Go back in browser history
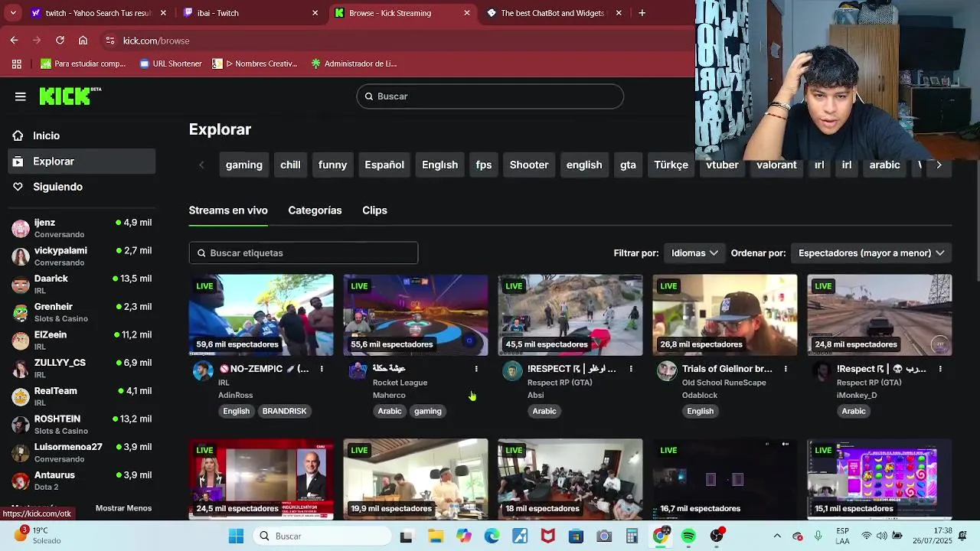980x551 pixels. [x=14, y=41]
